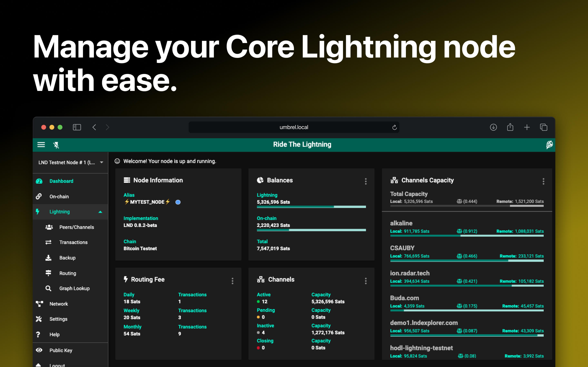Collapse the Lightning sidebar section
The image size is (588, 367).
[x=100, y=212]
